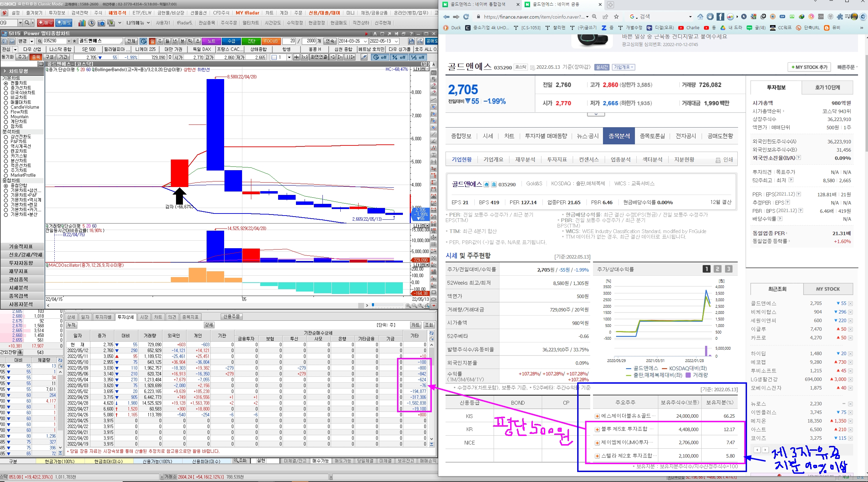Reload the Naver finance page
868x482 pixels.
(466, 17)
